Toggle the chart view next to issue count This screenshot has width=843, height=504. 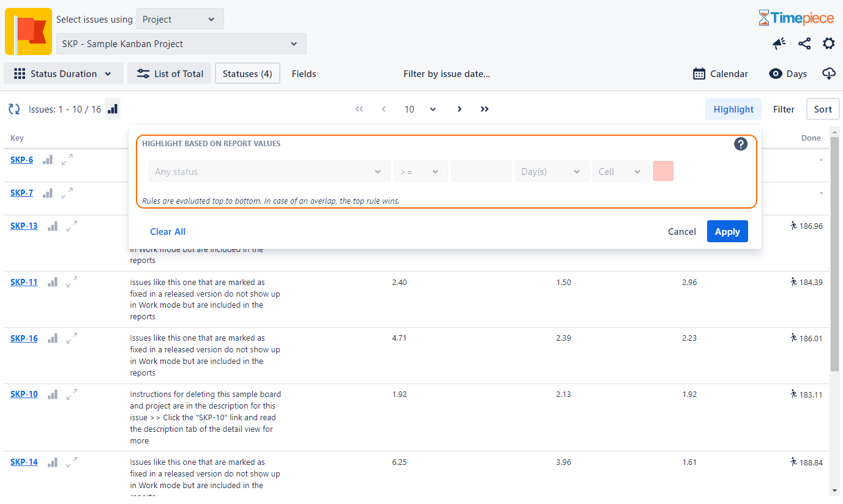[x=113, y=109]
